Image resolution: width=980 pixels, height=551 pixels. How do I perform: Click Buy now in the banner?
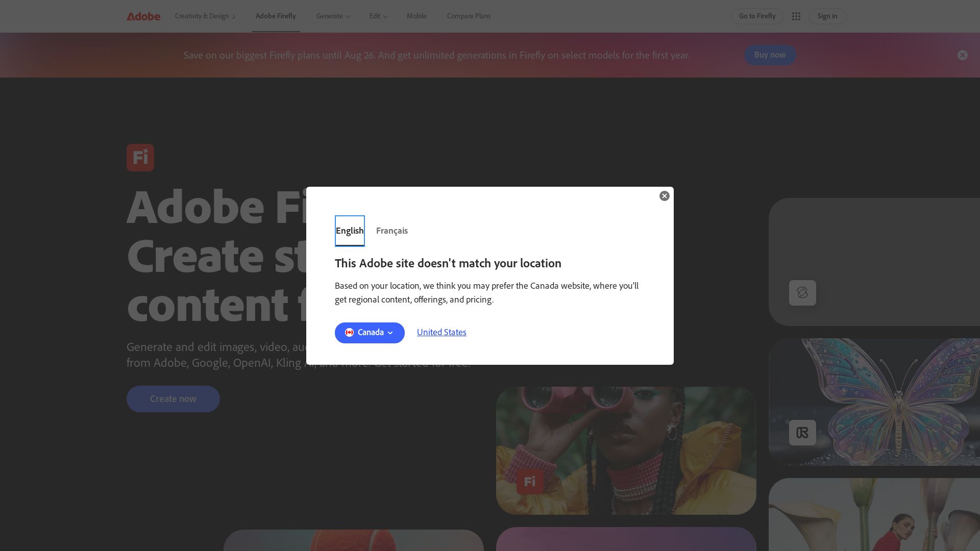(x=770, y=55)
